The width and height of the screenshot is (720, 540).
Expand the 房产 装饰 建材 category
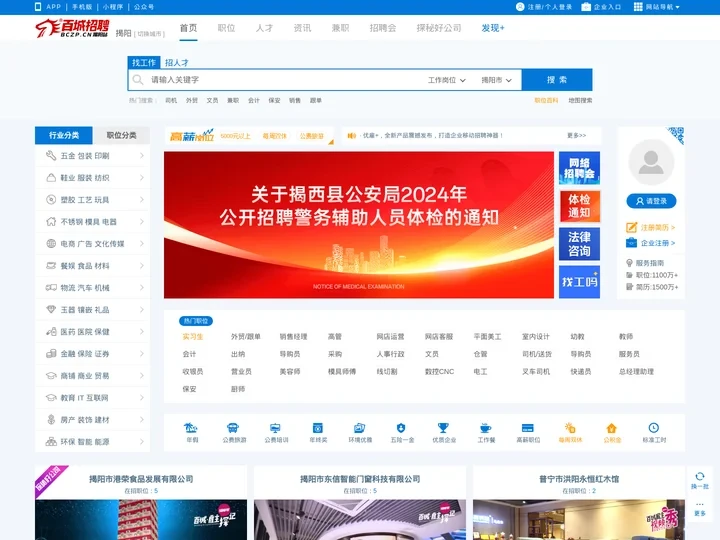pyautogui.click(x=92, y=420)
